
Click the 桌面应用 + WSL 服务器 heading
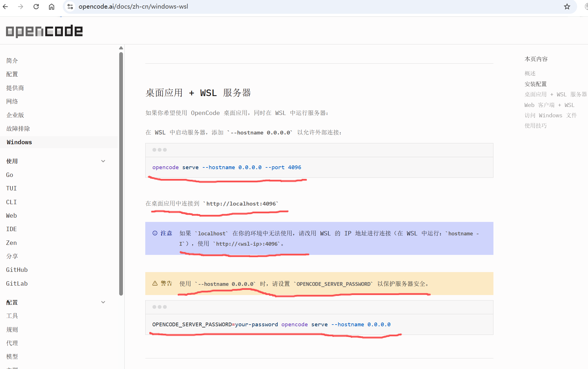pos(198,93)
